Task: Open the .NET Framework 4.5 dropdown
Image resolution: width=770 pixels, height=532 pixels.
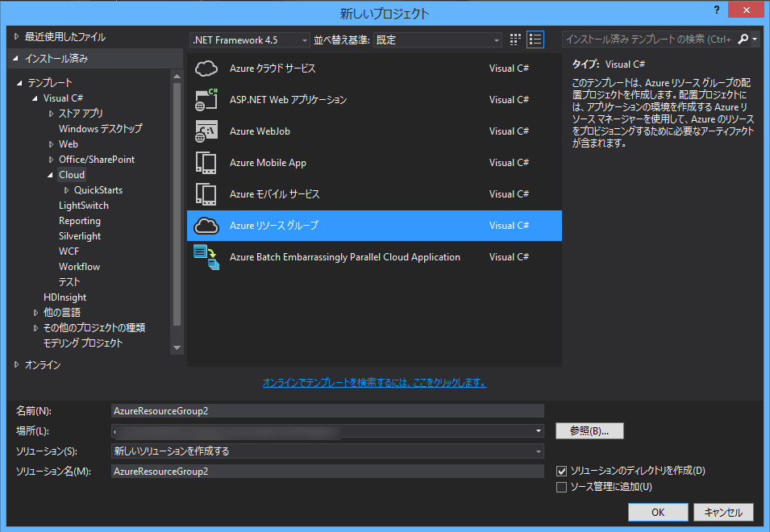Action: pos(249,39)
